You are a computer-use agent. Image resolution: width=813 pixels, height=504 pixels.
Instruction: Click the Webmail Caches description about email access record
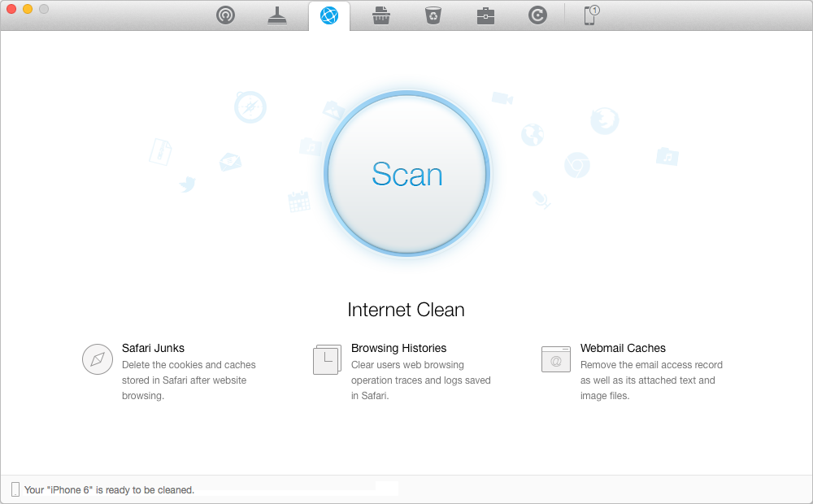[651, 380]
